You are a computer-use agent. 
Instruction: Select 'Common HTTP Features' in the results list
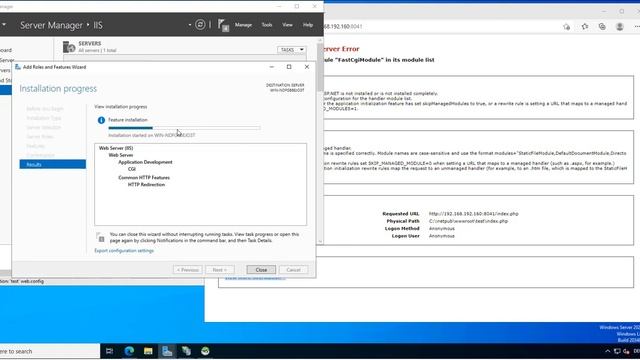[x=144, y=178]
